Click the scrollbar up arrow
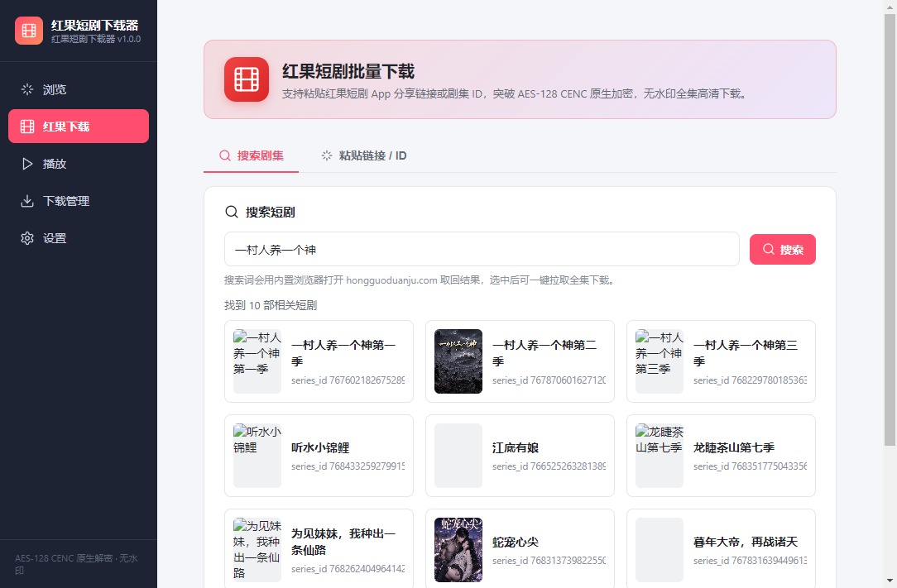The image size is (897, 588). [x=890, y=7]
